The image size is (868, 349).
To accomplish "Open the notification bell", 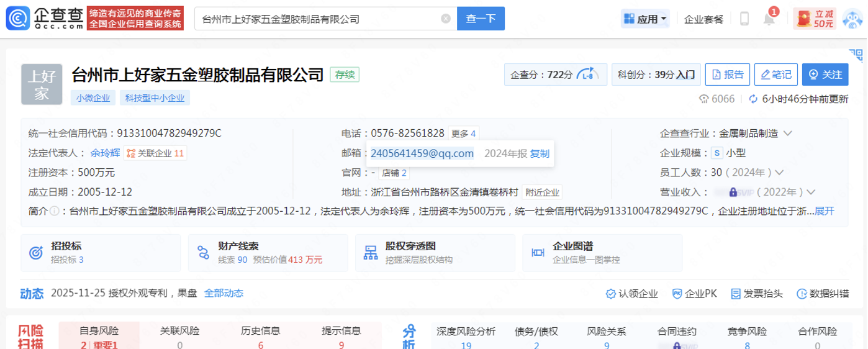I will (x=769, y=19).
